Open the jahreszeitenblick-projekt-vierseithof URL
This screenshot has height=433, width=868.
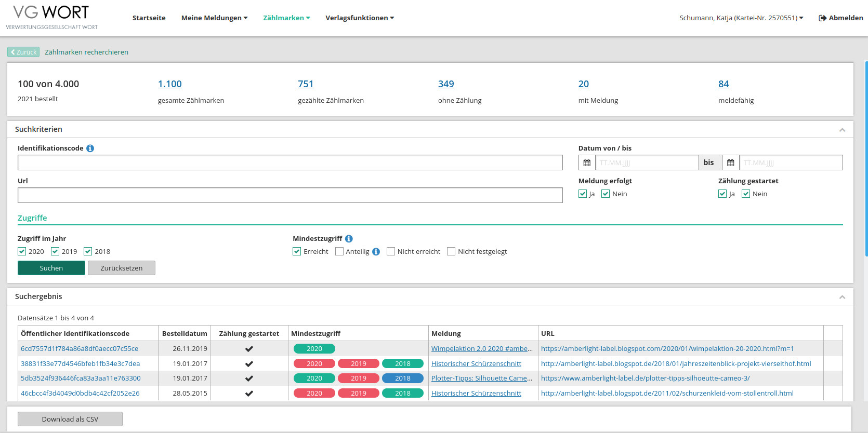tap(676, 363)
